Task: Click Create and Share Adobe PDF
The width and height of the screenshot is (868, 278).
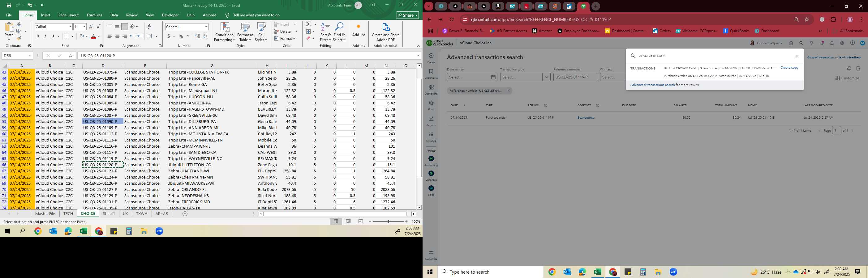Action: pos(385,32)
